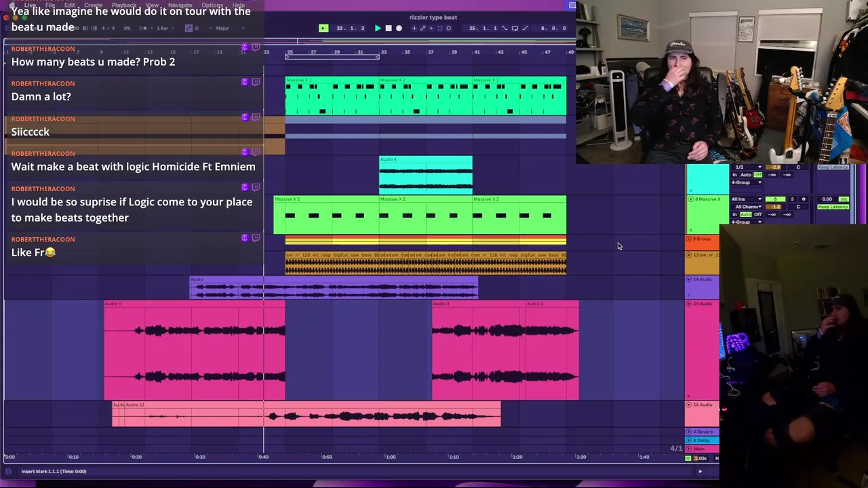Arm the 8 Massive X track for recording
Image resolution: width=868 pixels, height=488 pixels.
point(804,199)
